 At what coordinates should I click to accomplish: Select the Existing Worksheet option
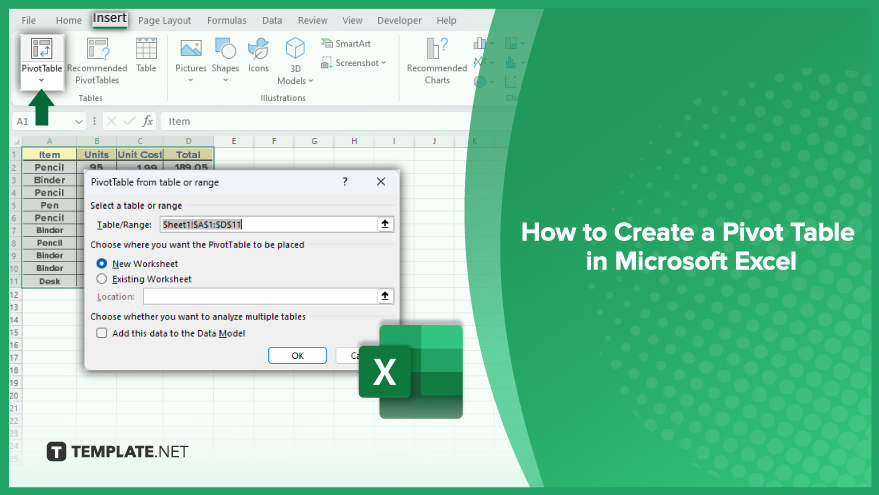101,279
